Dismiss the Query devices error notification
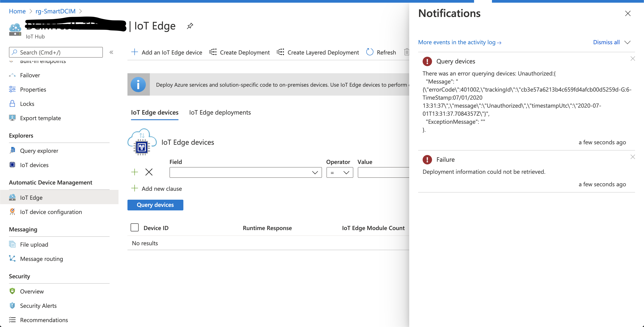The height and width of the screenshot is (327, 644). point(633,59)
